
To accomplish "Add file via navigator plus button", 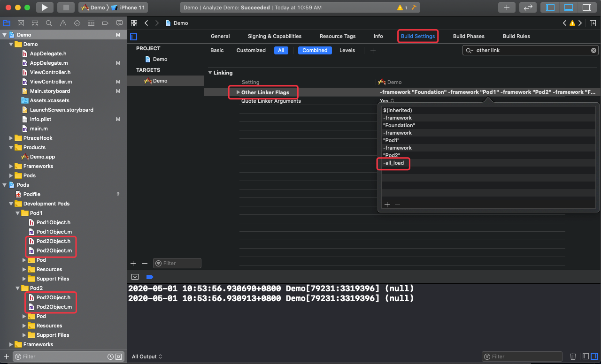I will click(6, 356).
